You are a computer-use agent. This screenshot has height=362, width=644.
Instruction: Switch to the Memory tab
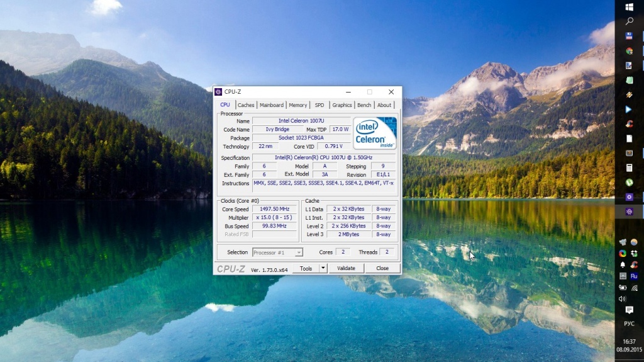(x=297, y=105)
